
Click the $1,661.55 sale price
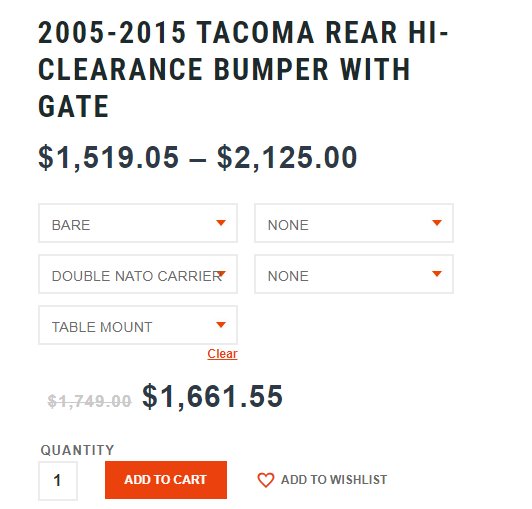pyautogui.click(x=212, y=396)
